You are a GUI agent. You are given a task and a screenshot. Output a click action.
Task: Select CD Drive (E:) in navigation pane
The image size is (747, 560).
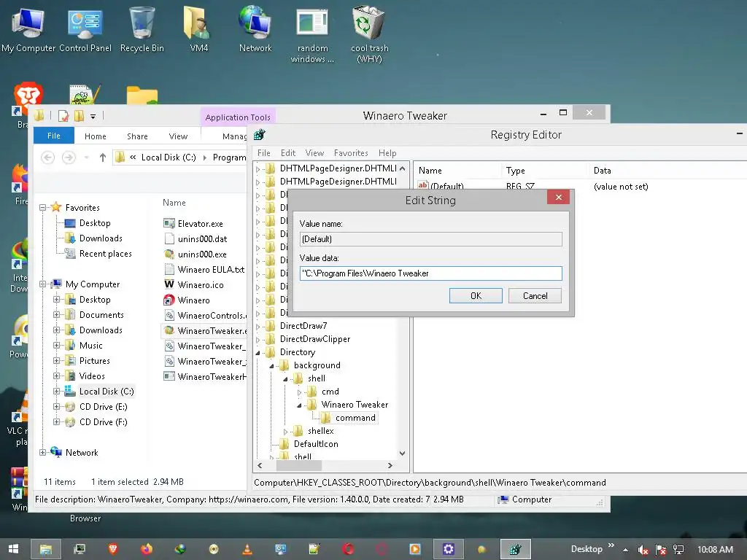[96, 407]
